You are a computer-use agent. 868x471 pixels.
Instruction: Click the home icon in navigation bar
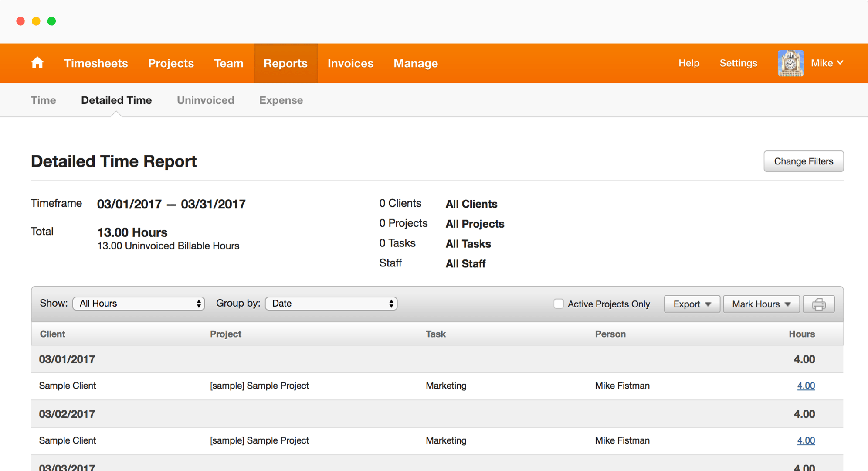(37, 63)
